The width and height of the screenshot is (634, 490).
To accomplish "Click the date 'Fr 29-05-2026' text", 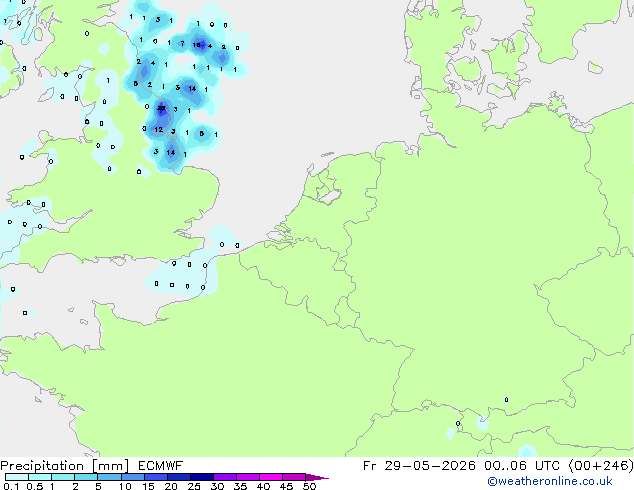I will tap(419, 466).
